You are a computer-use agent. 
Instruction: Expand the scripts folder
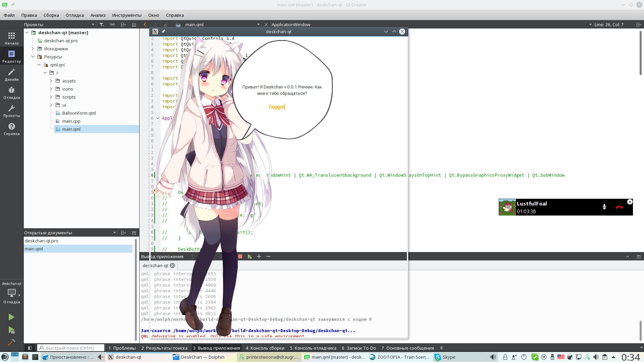[51, 97]
